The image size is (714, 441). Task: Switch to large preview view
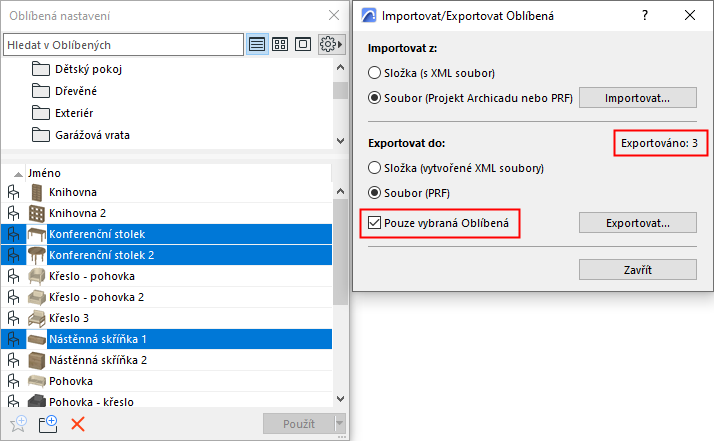[302, 45]
